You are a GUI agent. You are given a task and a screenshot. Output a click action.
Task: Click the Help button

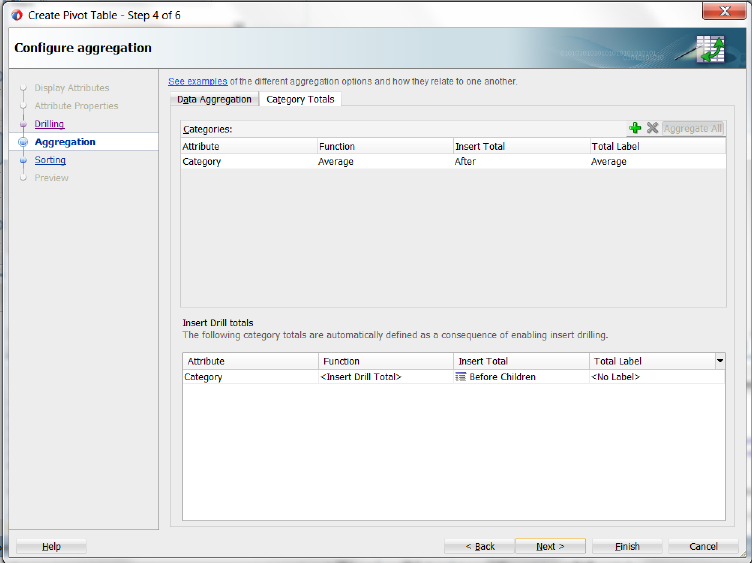click(x=51, y=546)
